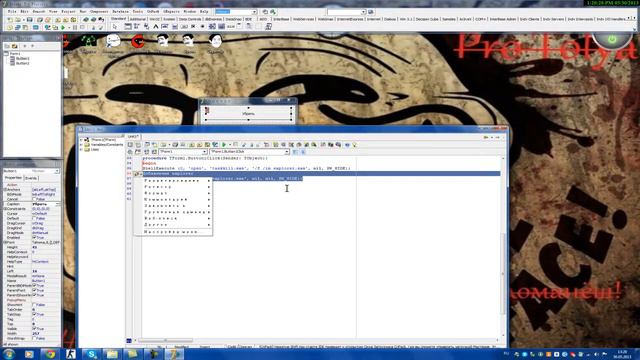Pick the ScrollBar component from palette
640x360 pixels.
(231, 27)
